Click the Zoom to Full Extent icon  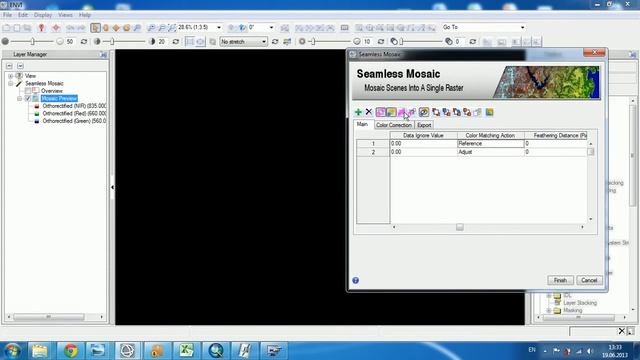[172, 28]
